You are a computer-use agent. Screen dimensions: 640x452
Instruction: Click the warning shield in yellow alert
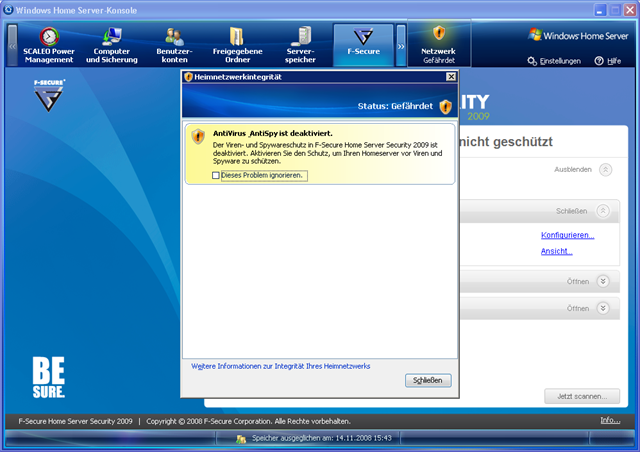[198, 136]
